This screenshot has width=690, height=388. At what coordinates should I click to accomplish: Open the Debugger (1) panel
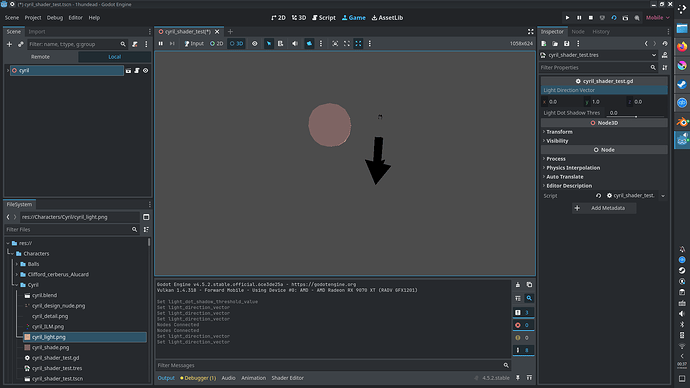coord(198,378)
